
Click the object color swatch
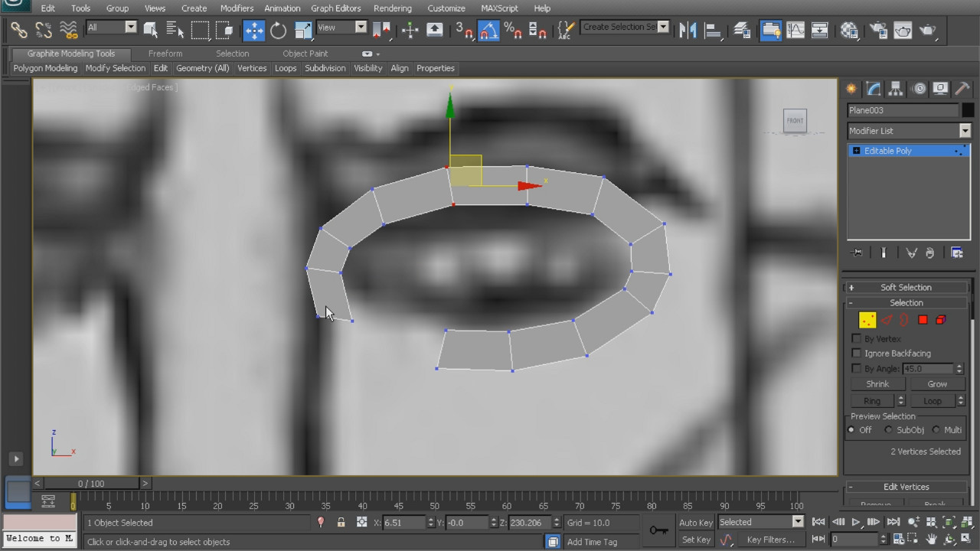click(969, 110)
